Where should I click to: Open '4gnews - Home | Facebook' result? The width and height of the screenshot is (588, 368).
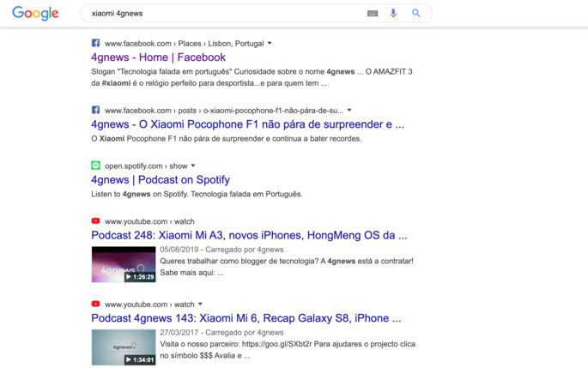click(x=158, y=57)
